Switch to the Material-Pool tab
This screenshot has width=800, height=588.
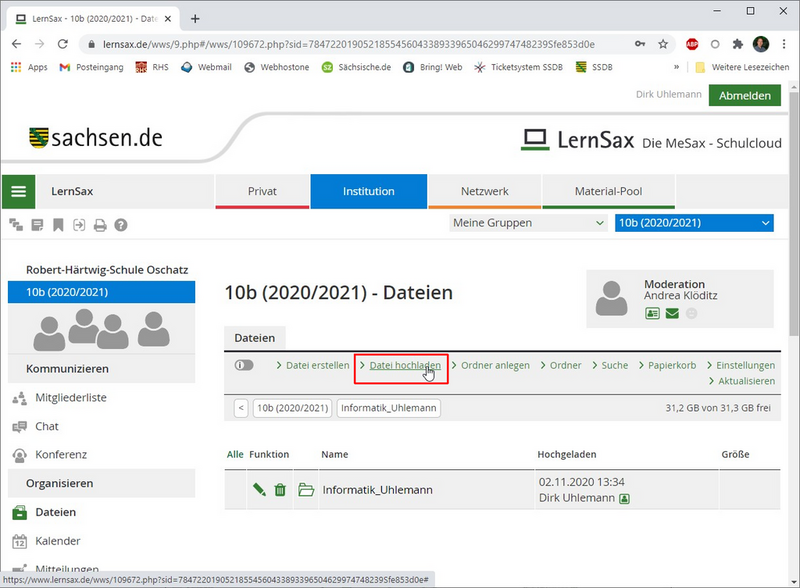pyautogui.click(x=608, y=191)
